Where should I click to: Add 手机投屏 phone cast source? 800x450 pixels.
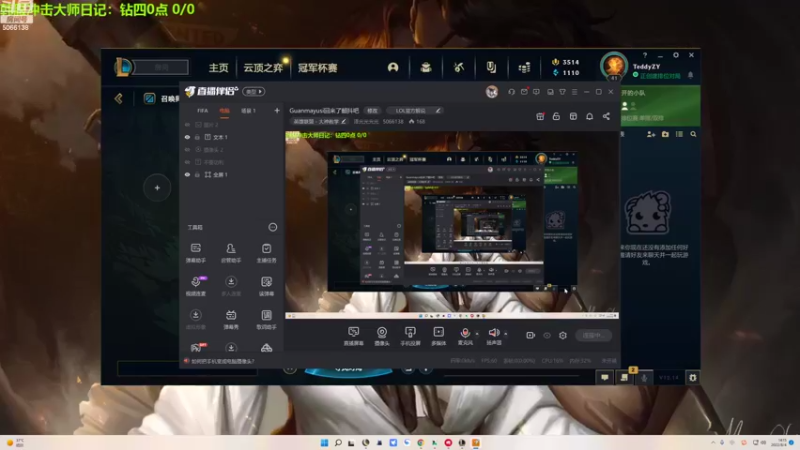pos(410,336)
